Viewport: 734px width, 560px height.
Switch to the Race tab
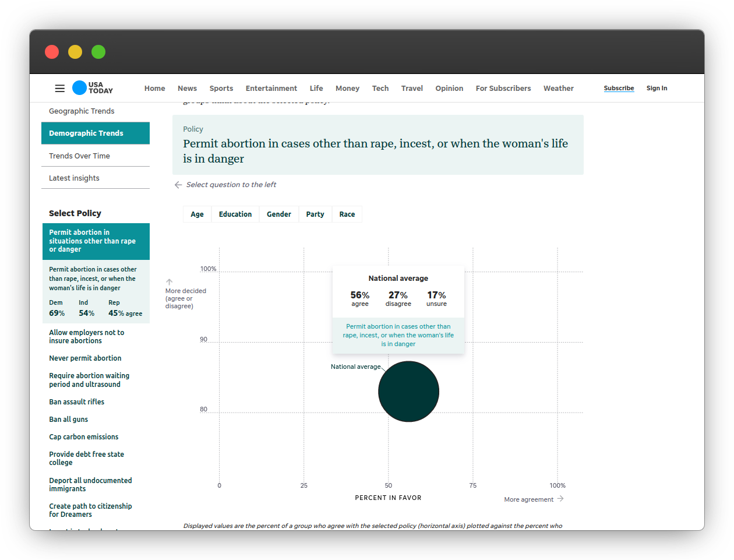click(347, 214)
